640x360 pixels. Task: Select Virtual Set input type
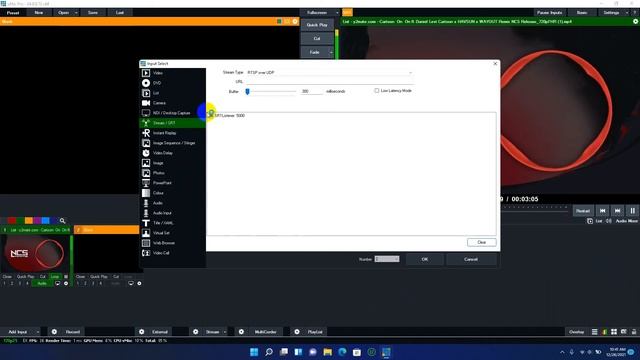tap(172, 233)
